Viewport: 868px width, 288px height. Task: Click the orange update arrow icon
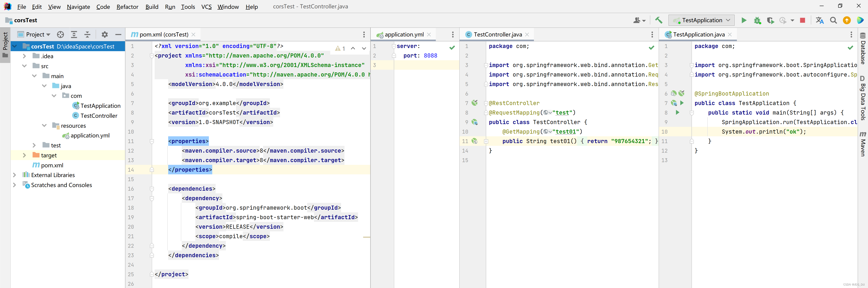pos(847,20)
